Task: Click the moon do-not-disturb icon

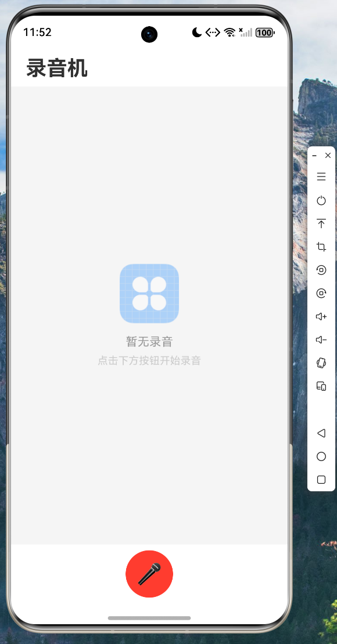Action: point(197,33)
